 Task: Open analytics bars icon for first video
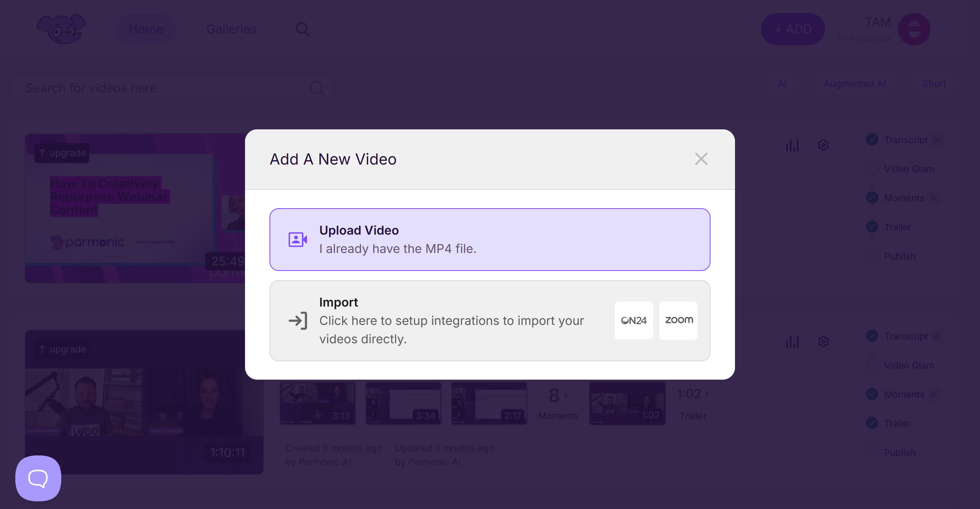[x=792, y=145]
